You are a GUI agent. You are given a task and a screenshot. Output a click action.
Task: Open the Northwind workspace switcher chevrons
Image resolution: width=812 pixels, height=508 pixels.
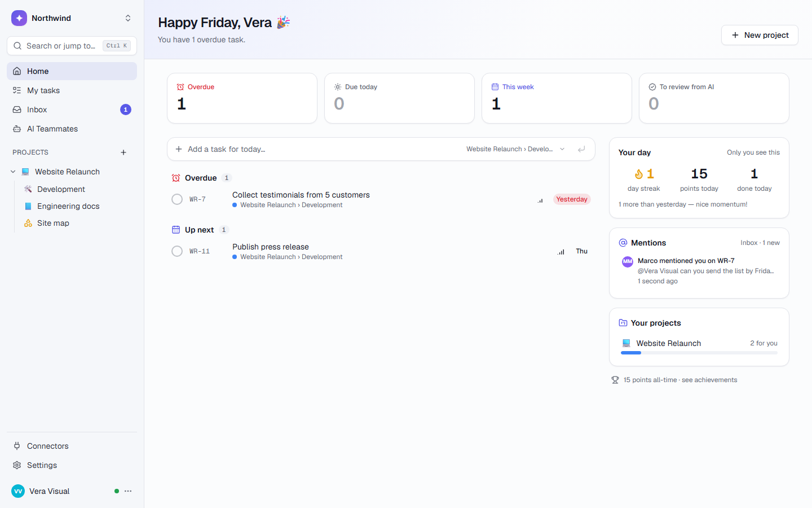128,18
